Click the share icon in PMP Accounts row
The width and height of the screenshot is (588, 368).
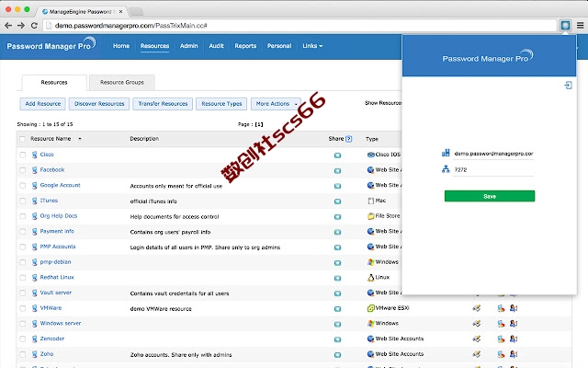[x=337, y=247]
